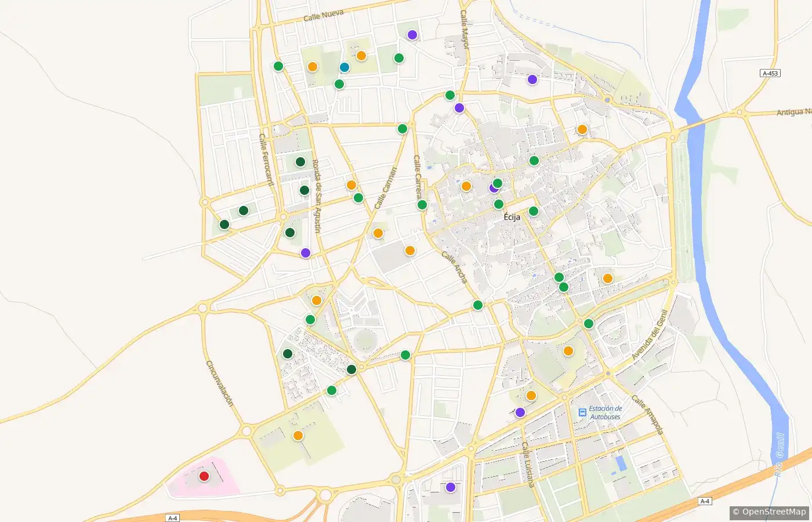Click the Avenida del Genil label
This screenshot has width=812, height=522.
[650, 334]
